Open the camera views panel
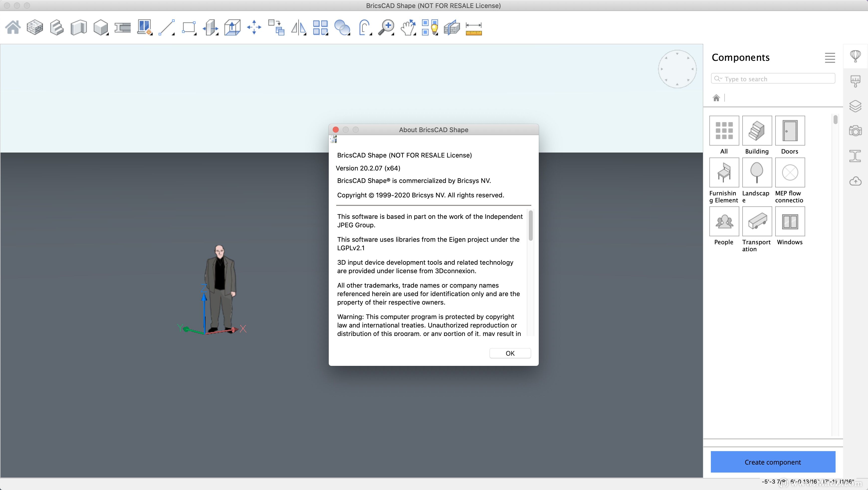Image resolution: width=868 pixels, height=490 pixels. [x=855, y=131]
